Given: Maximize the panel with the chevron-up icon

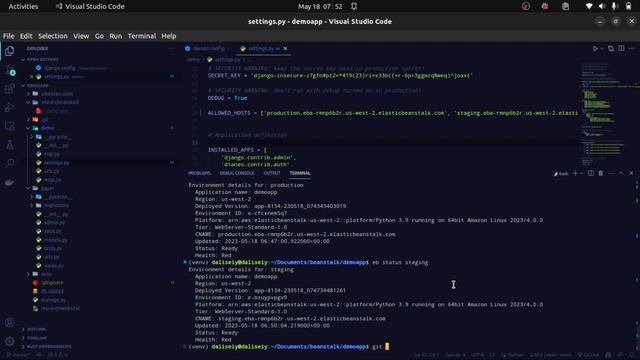Looking at the screenshot, I should [621, 173].
